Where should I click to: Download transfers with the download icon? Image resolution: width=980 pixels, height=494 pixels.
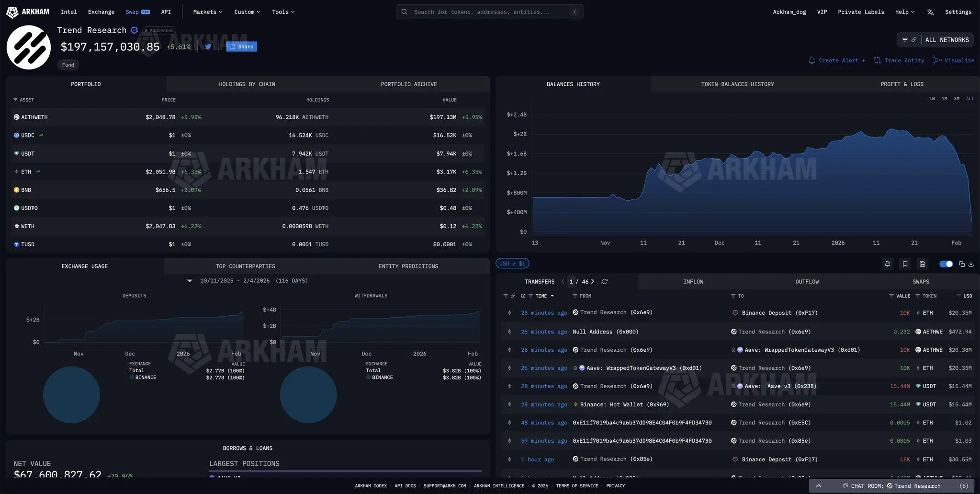pyautogui.click(x=971, y=264)
